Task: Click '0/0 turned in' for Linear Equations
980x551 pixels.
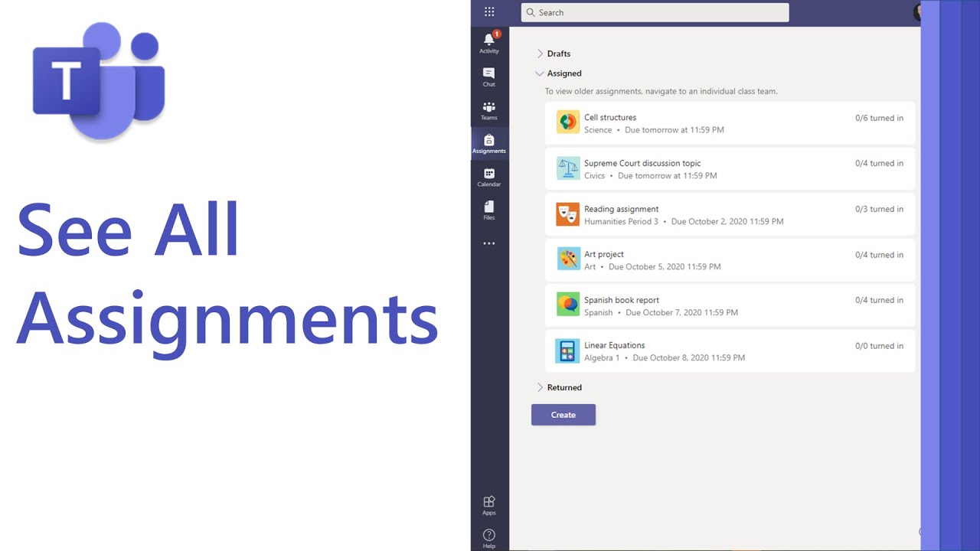Action: [879, 346]
